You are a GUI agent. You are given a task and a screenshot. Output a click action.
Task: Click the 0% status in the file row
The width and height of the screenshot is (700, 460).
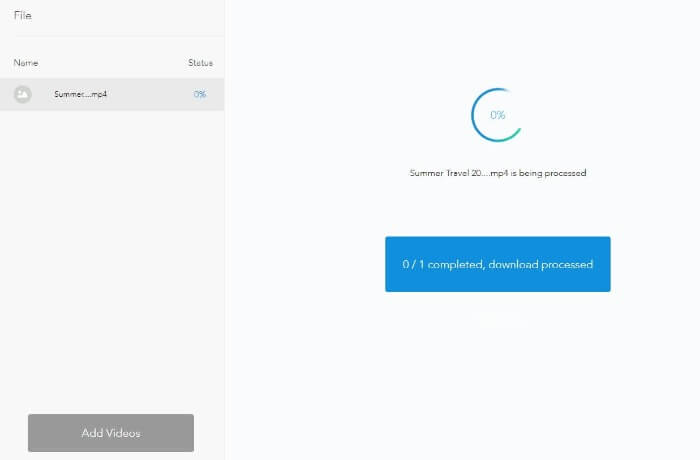[x=200, y=94]
